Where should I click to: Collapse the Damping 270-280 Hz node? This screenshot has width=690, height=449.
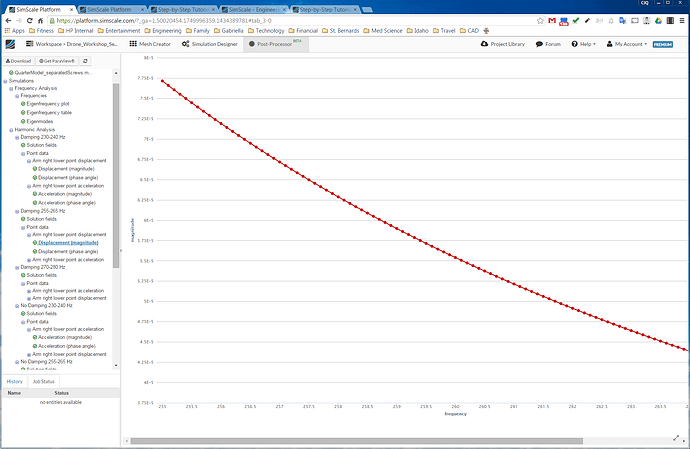(17, 267)
